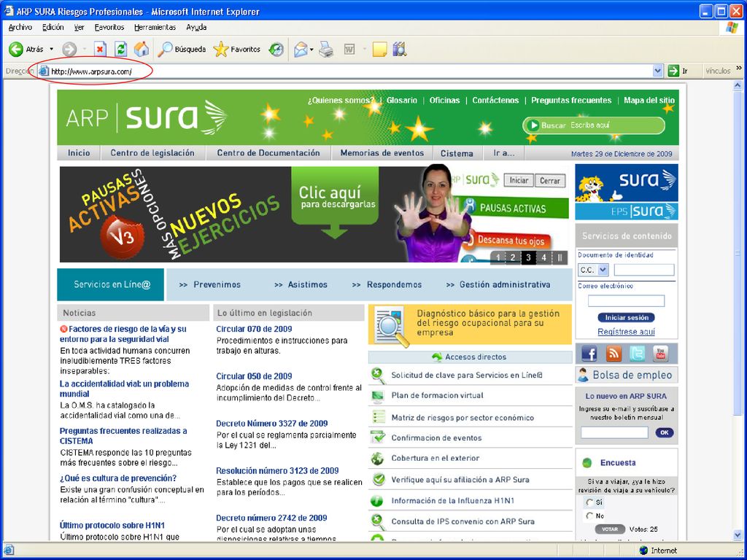Click the newsletter e-mail input field

[x=614, y=432]
